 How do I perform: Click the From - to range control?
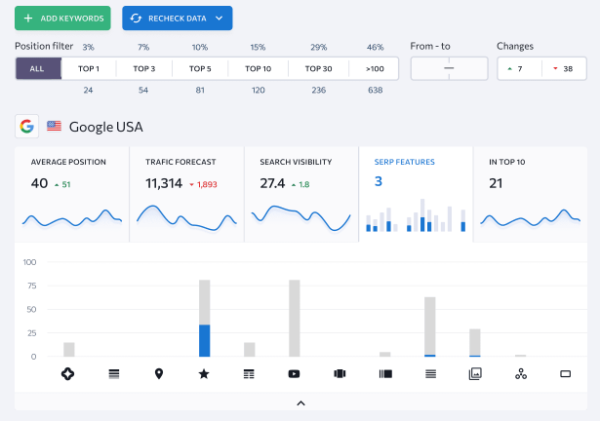(x=448, y=68)
